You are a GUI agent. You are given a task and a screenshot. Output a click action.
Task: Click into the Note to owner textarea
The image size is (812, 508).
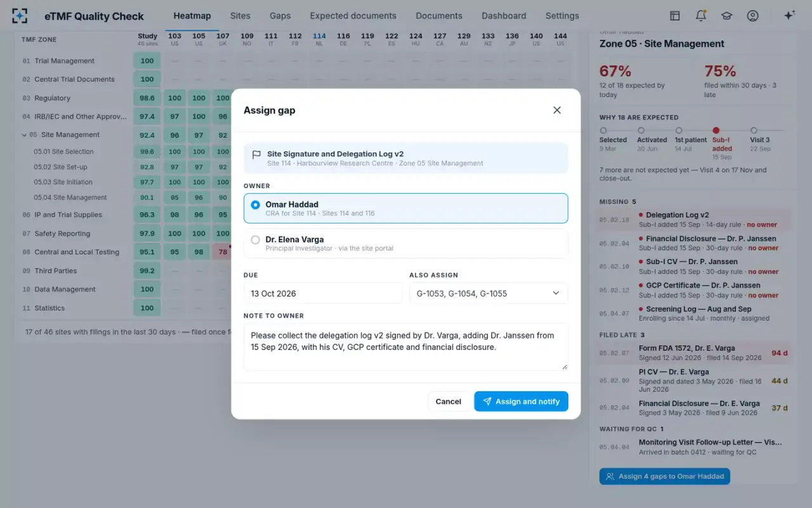pyautogui.click(x=406, y=347)
